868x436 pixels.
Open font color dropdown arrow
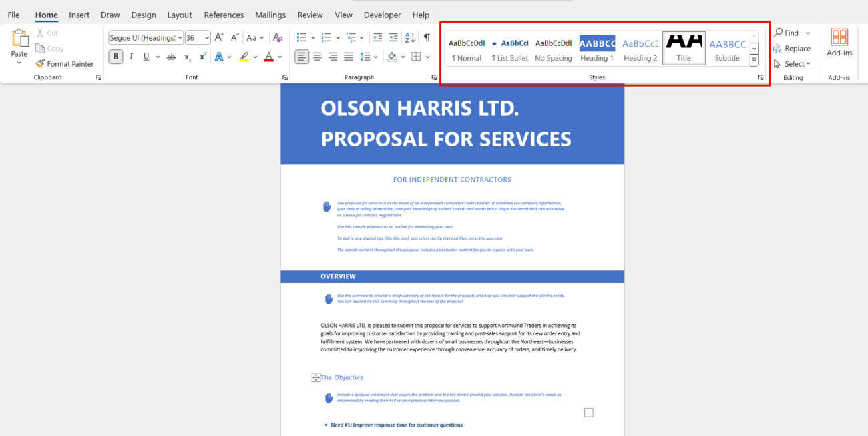click(280, 57)
